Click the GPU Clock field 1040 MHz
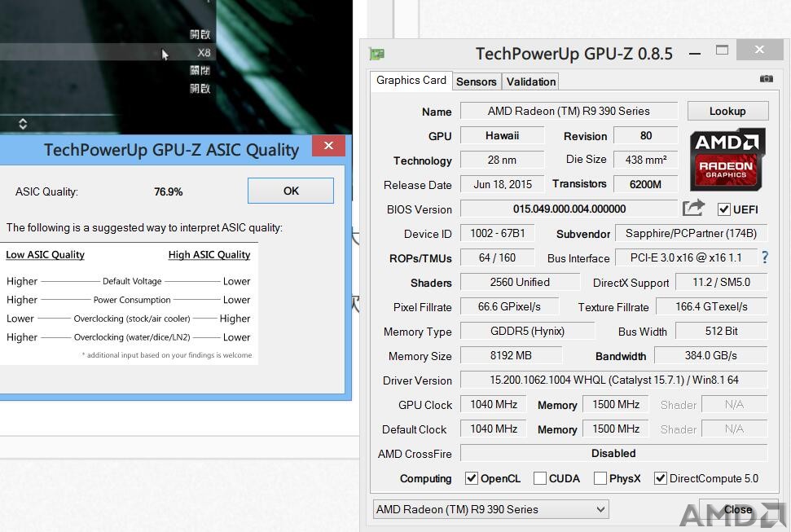 (x=494, y=404)
